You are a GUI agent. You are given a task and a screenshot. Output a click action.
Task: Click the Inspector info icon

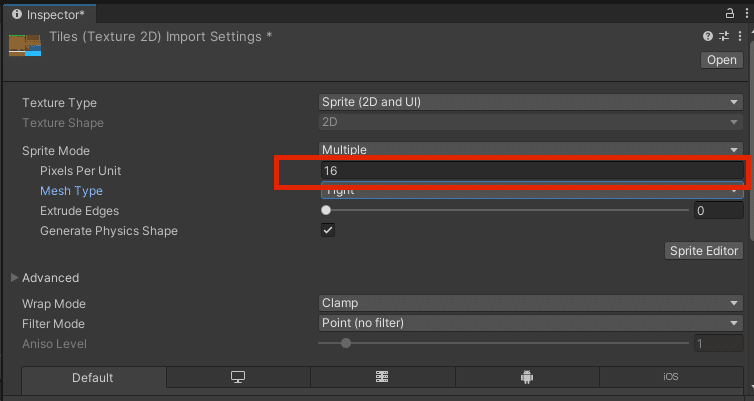click(x=17, y=14)
